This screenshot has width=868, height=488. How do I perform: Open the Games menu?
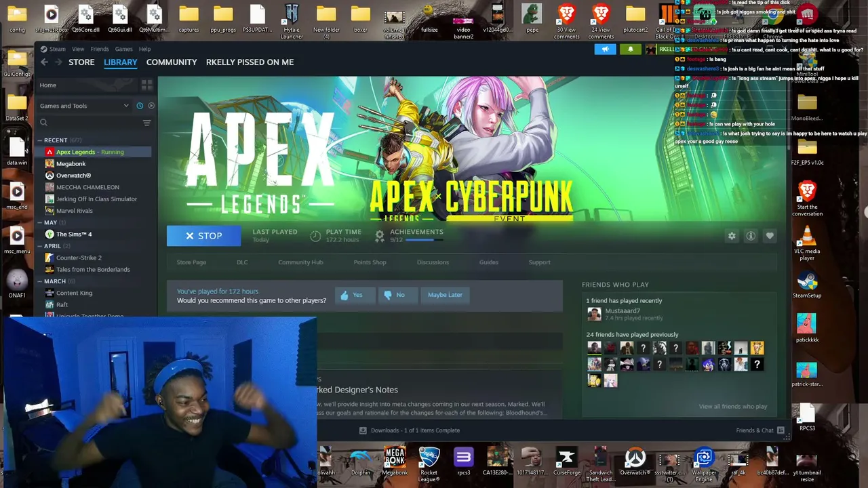click(123, 49)
